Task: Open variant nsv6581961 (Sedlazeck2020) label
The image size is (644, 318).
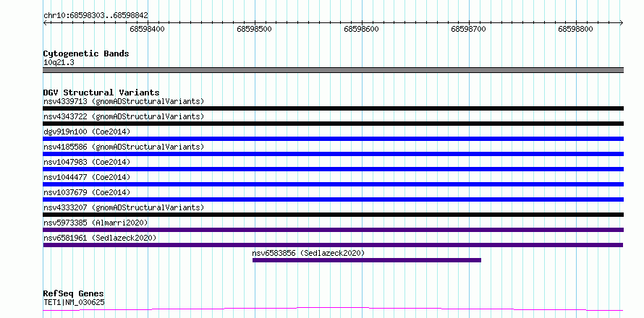Action: click(x=100, y=238)
